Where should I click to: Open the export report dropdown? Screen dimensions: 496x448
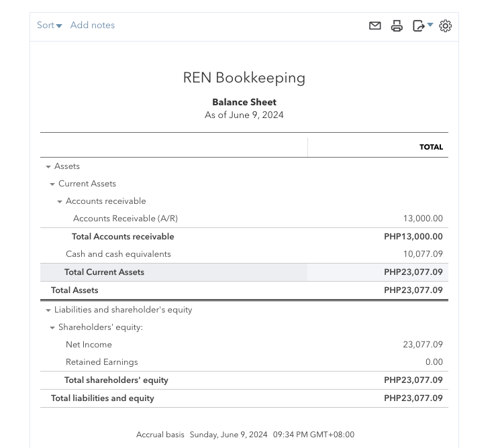point(422,25)
